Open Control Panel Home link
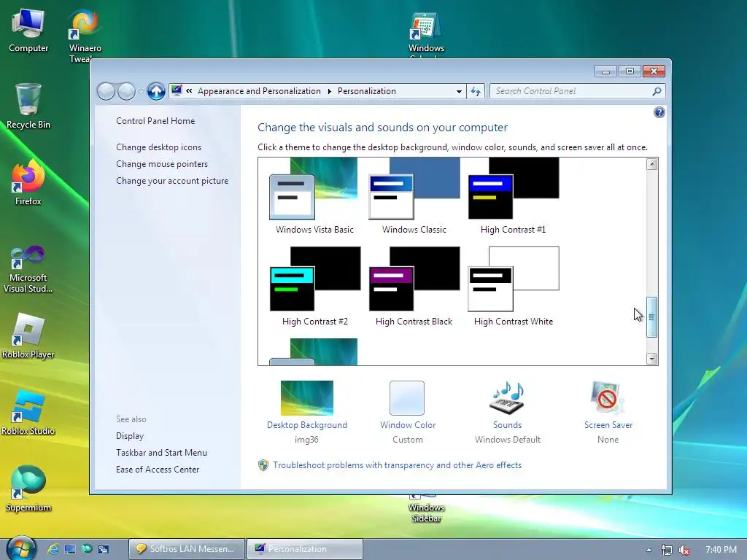The width and height of the screenshot is (747, 560). (x=155, y=121)
